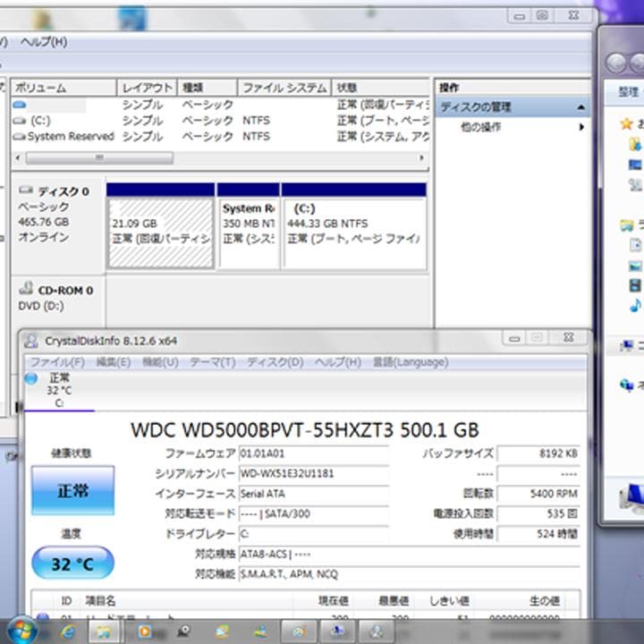Open Music library note icon in sidebar
The height and width of the screenshot is (644, 644).
pos(635,306)
